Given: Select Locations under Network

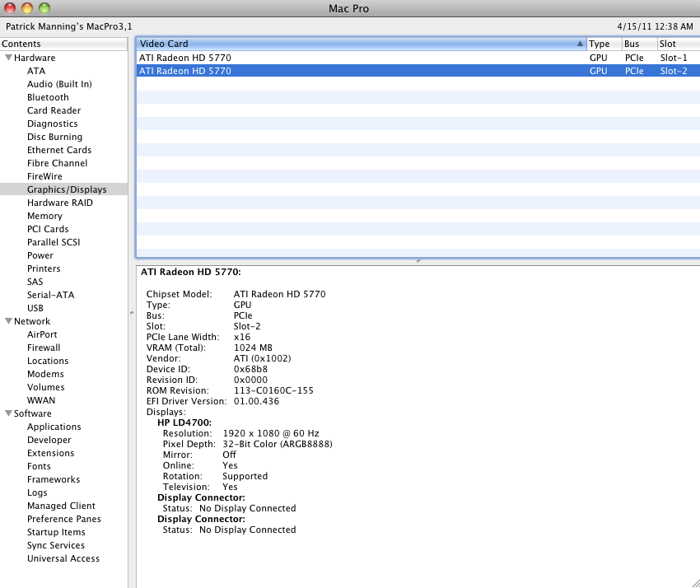Looking at the screenshot, I should (x=48, y=361).
